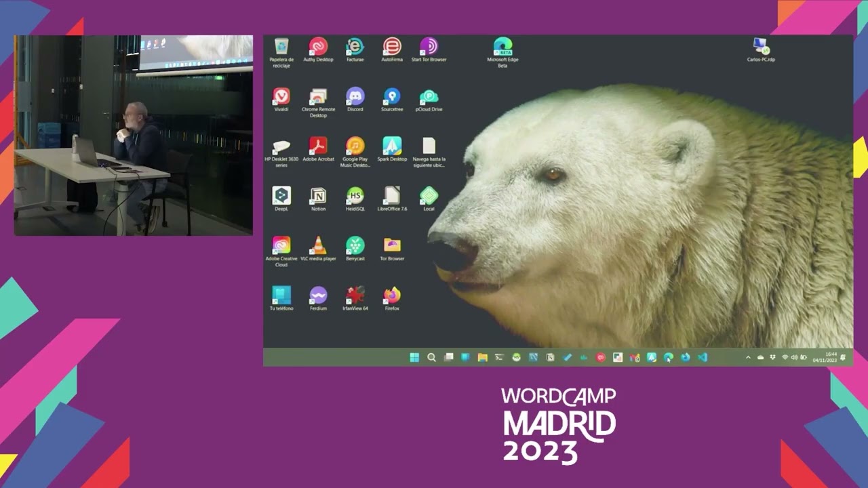The height and width of the screenshot is (488, 868).
Task: Click the Edge icon on the taskbar
Action: pyautogui.click(x=668, y=357)
